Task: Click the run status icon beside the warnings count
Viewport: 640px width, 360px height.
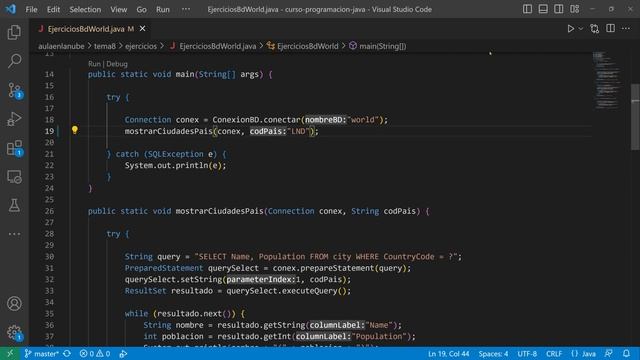Action: 123,353
